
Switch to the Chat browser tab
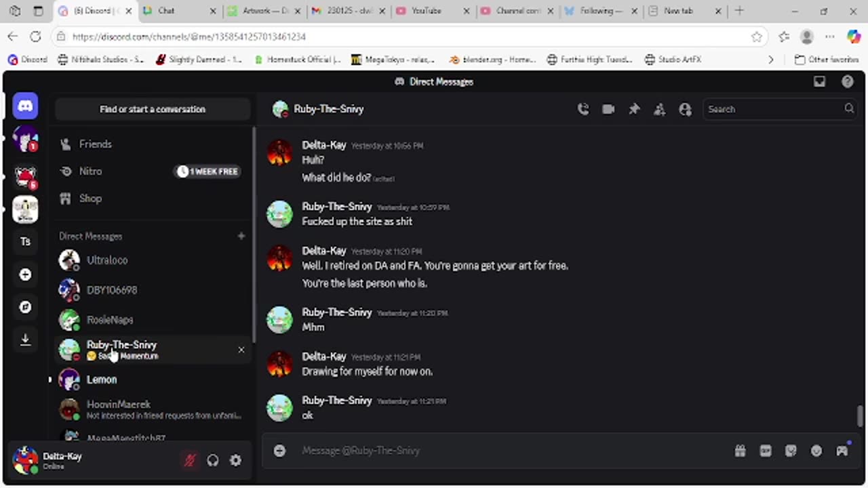tap(180, 11)
